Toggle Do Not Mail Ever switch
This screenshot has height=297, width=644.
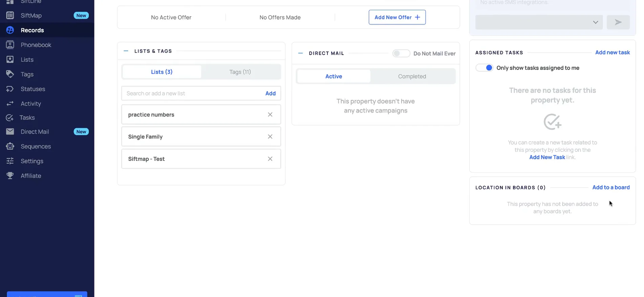401,53
